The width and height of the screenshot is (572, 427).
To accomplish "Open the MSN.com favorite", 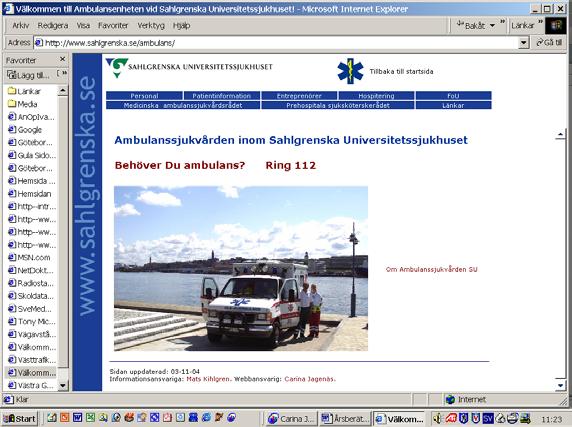I will 29,257.
